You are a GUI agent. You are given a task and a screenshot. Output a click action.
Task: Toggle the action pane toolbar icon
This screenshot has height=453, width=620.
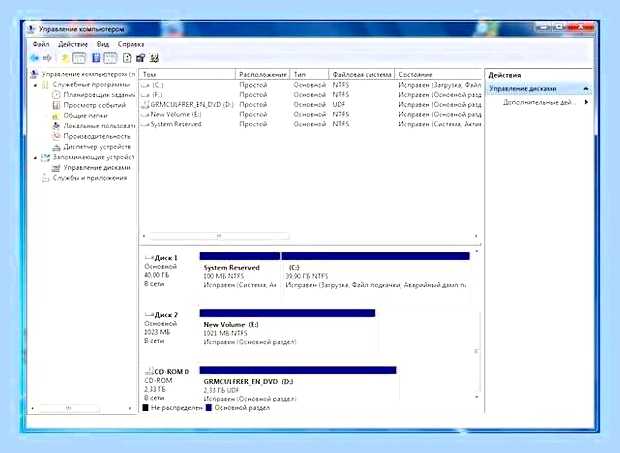click(x=110, y=58)
